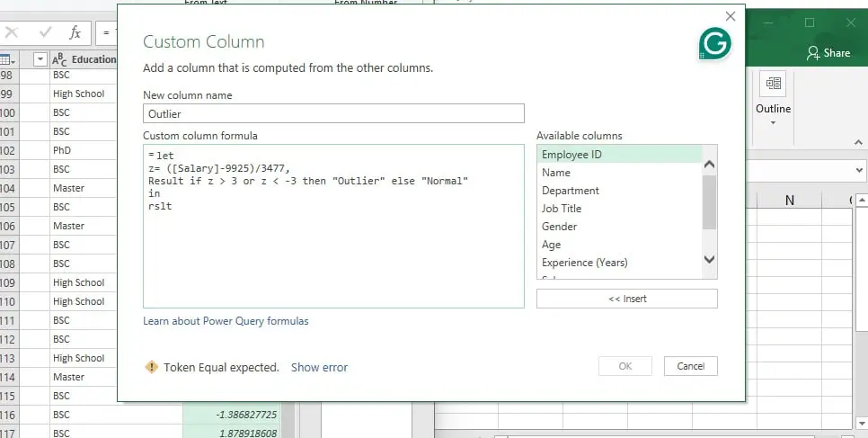Select Age in Available columns

(619, 245)
